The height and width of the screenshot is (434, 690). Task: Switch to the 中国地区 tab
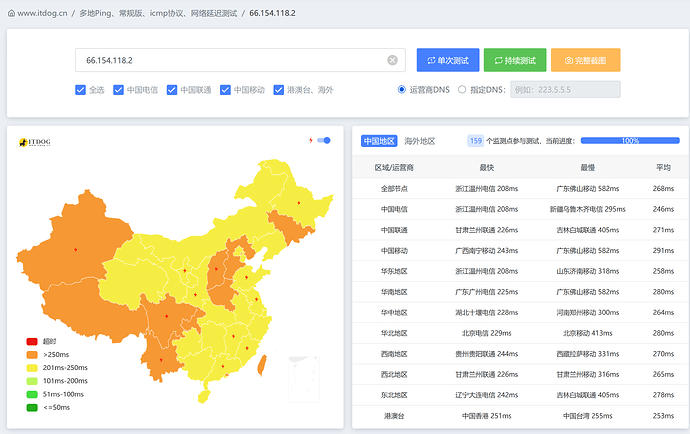click(x=379, y=141)
